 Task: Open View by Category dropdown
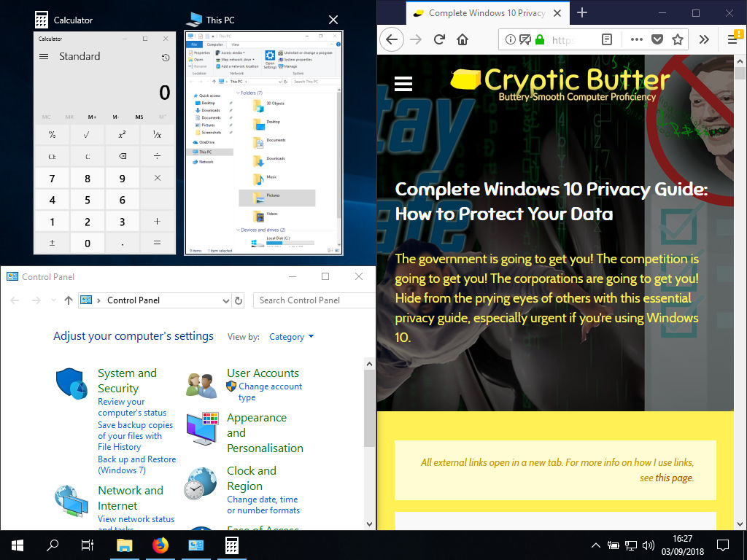click(x=291, y=337)
